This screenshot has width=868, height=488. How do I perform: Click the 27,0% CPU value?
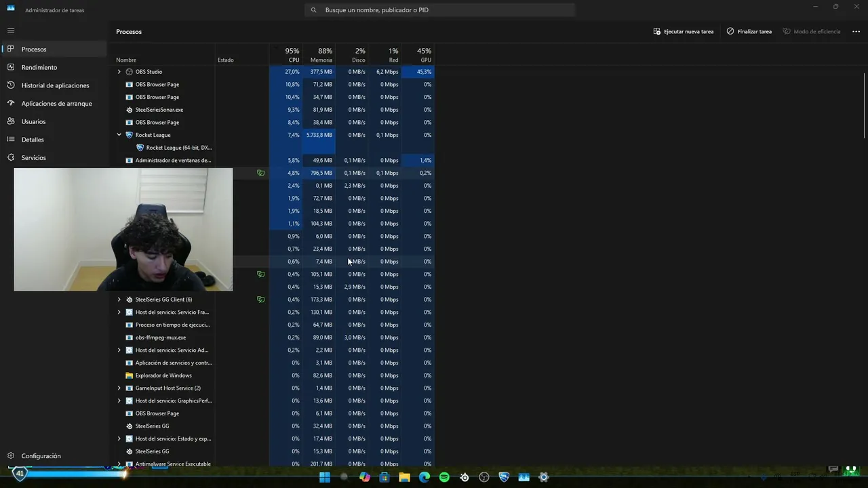click(292, 72)
